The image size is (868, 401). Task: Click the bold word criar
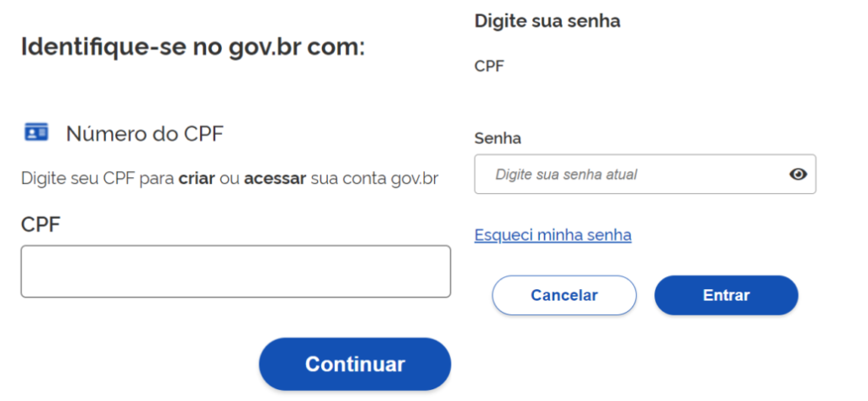(x=197, y=179)
